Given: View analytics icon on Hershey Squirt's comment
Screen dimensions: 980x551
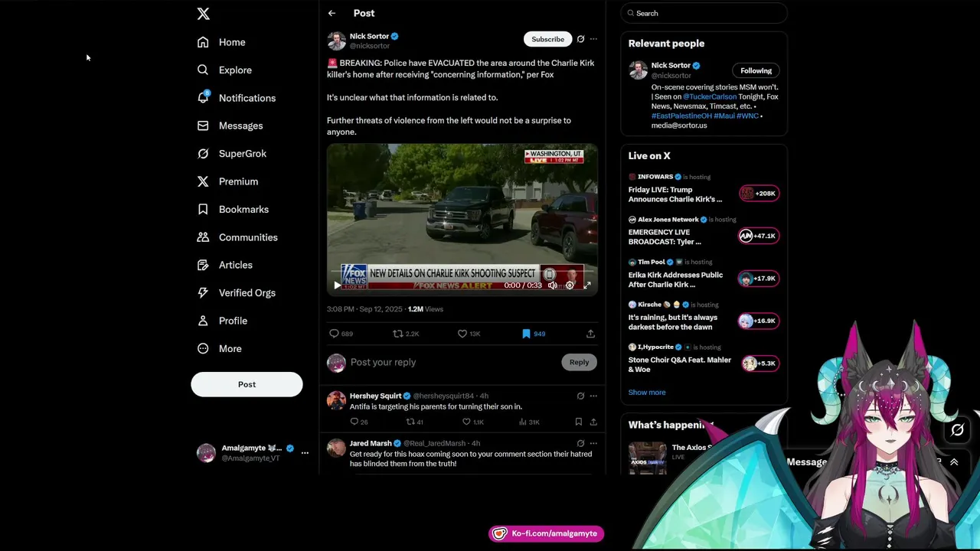Looking at the screenshot, I should click(522, 422).
